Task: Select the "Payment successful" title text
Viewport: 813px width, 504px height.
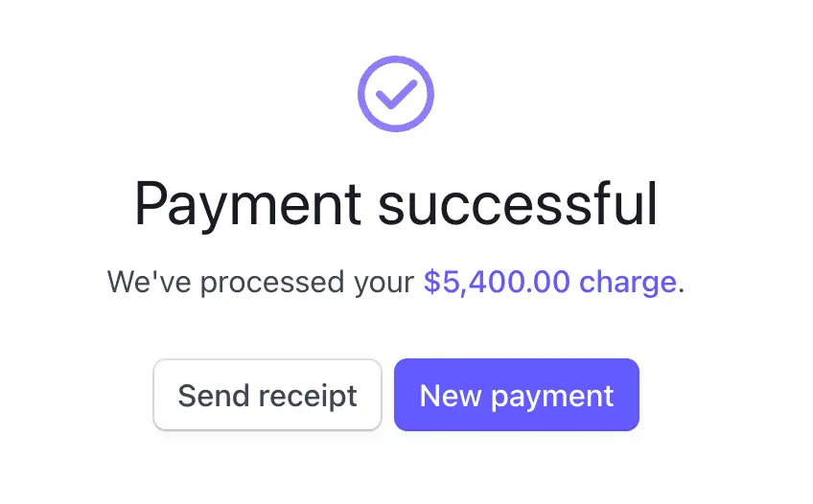Action: pos(396,202)
